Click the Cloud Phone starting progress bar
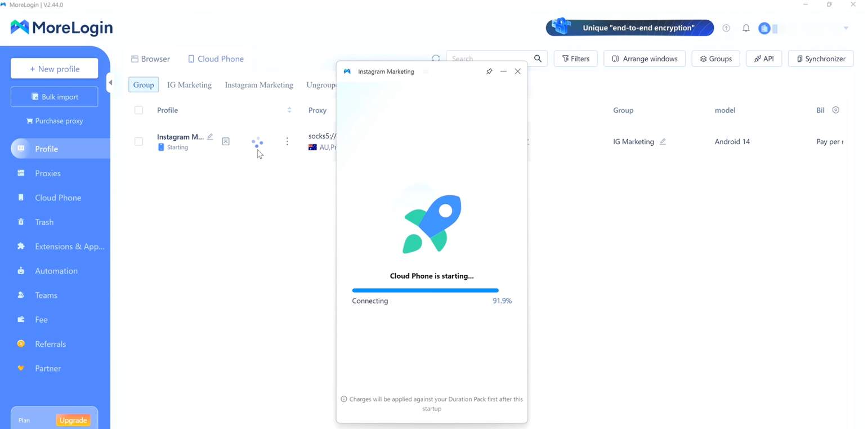Screen dimensions: 868x429 (425, 291)
